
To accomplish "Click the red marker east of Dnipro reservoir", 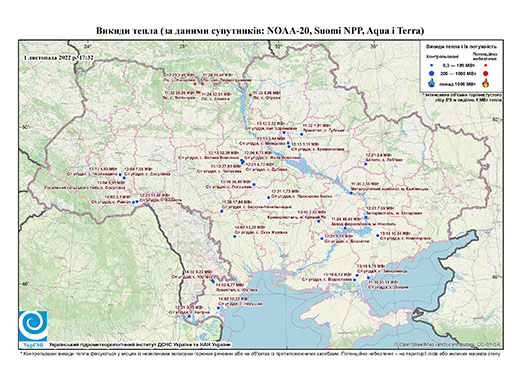I will pyautogui.click(x=250, y=95).
